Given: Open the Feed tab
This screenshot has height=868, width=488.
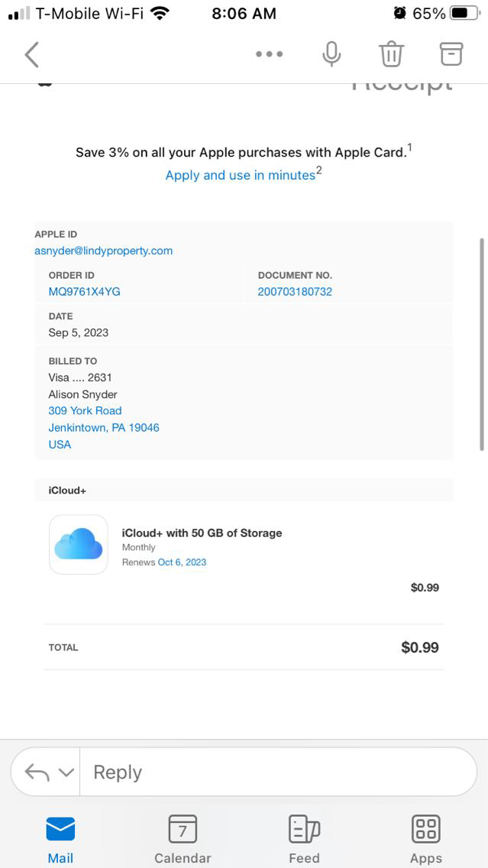Looking at the screenshot, I should click(304, 839).
